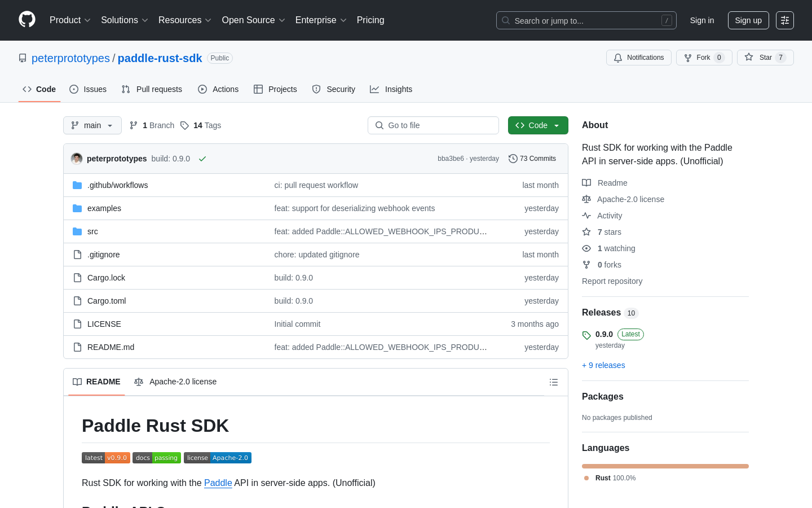The image size is (812, 508).
Task: Open the green Code dropdown button
Action: [538, 125]
